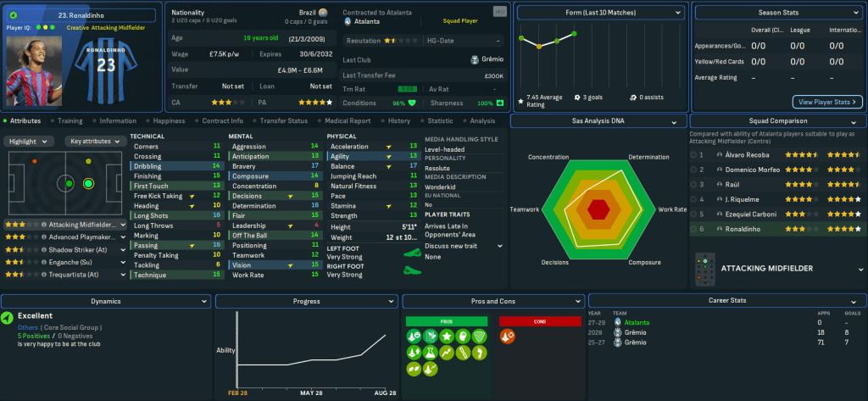Viewport: 868px width, 401px height.
Task: Open the Highlight dropdown
Action: click(x=31, y=142)
